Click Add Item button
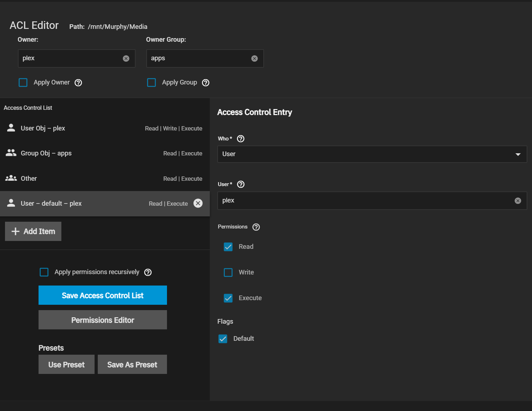 tap(33, 231)
